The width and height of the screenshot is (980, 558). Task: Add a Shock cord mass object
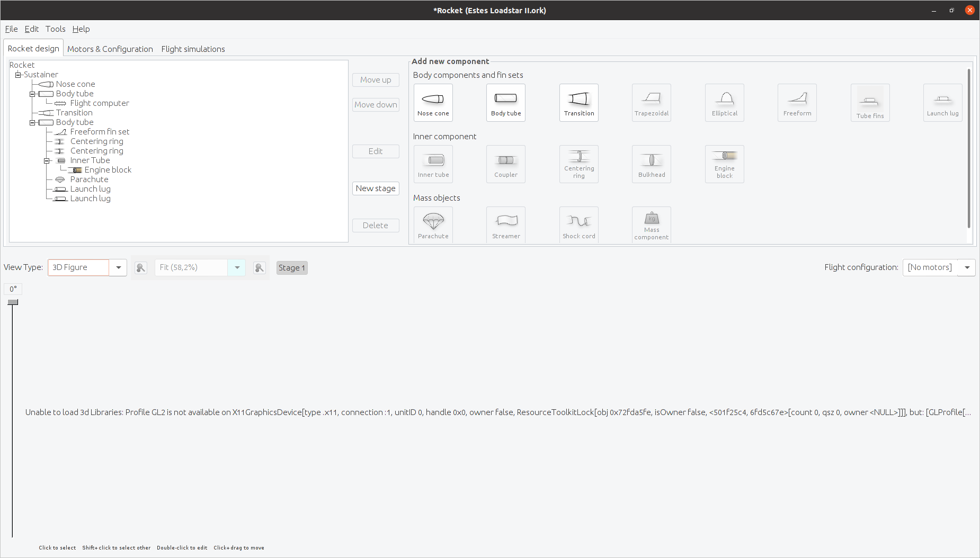click(578, 224)
